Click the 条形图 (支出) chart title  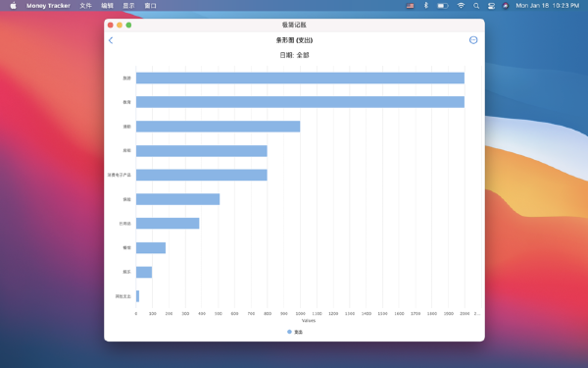pos(294,40)
